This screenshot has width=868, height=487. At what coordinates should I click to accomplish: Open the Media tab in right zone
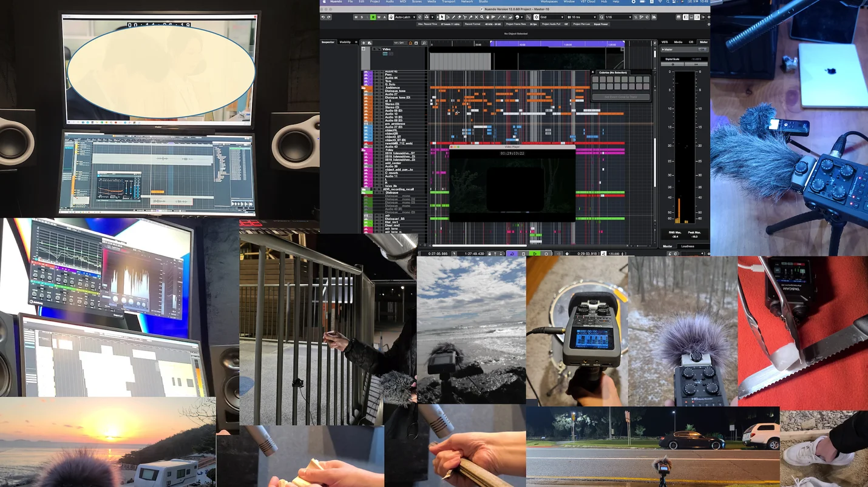click(x=678, y=42)
